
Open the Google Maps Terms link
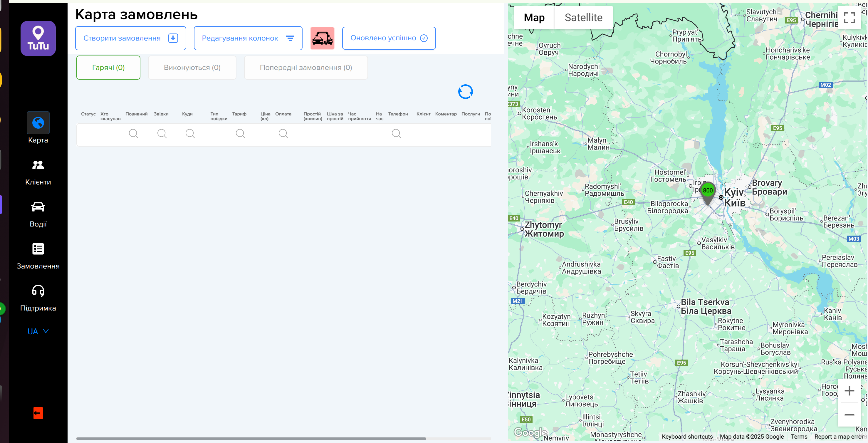pos(799,436)
